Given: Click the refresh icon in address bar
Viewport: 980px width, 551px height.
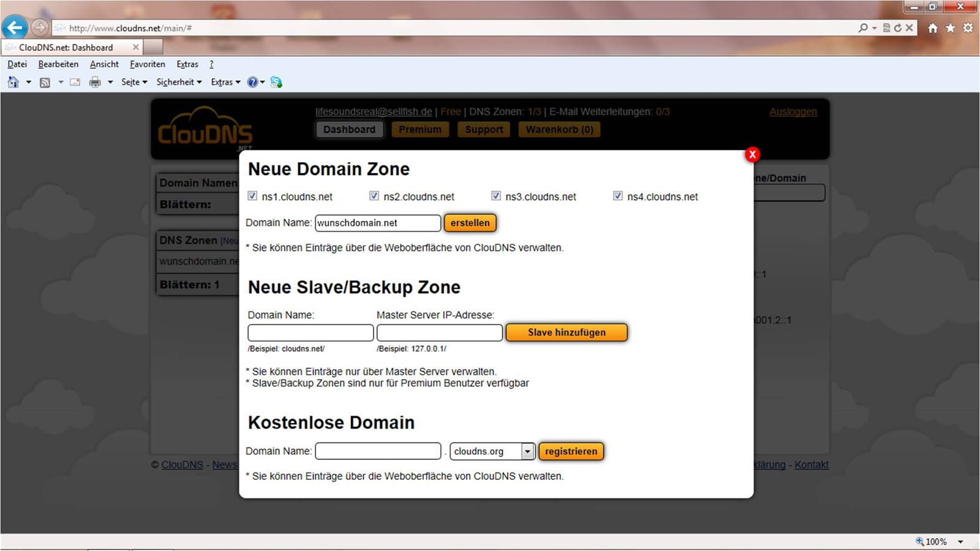Looking at the screenshot, I should point(898,28).
